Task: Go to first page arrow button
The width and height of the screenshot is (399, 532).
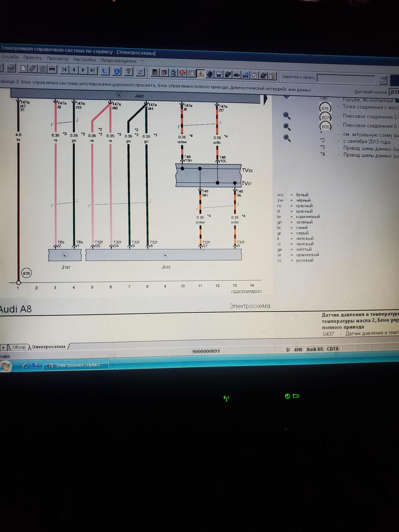Action: click(x=65, y=70)
